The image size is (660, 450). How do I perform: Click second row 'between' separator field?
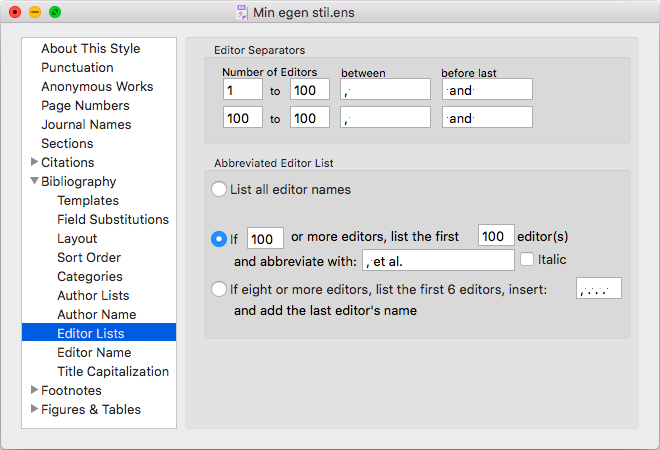click(386, 117)
